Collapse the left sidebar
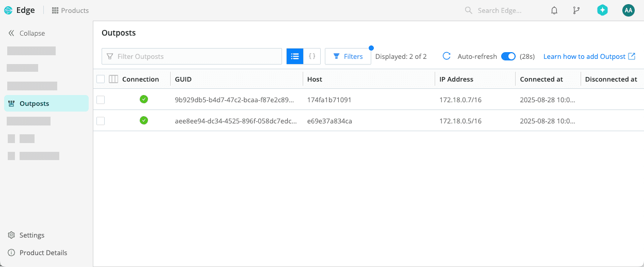This screenshot has width=644, height=267. click(x=27, y=33)
